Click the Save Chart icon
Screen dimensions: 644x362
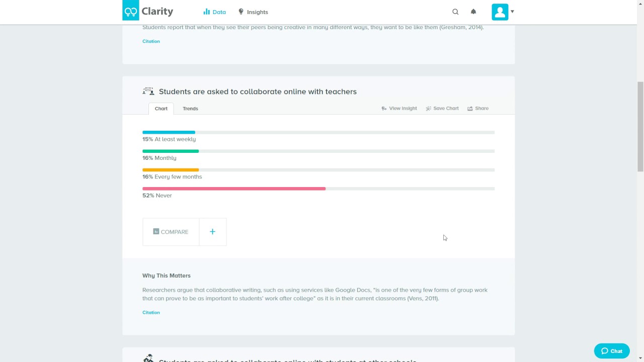429,109
